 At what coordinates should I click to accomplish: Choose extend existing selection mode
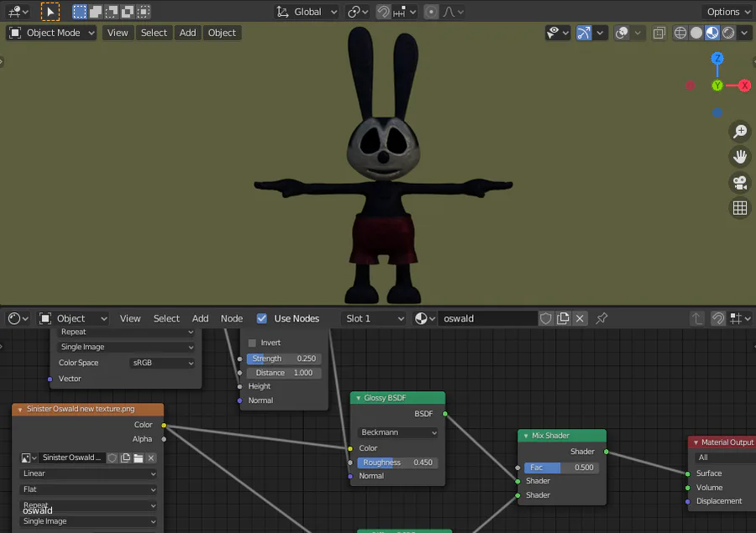[96, 12]
